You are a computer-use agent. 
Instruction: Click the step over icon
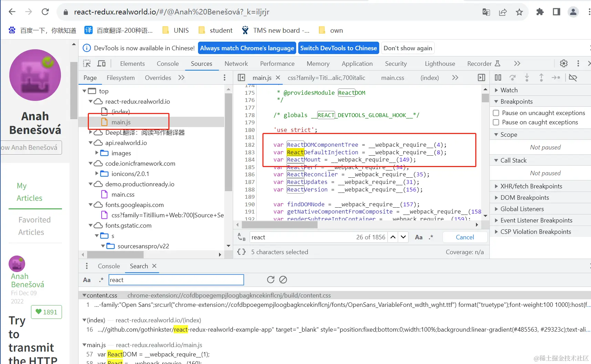coord(512,77)
